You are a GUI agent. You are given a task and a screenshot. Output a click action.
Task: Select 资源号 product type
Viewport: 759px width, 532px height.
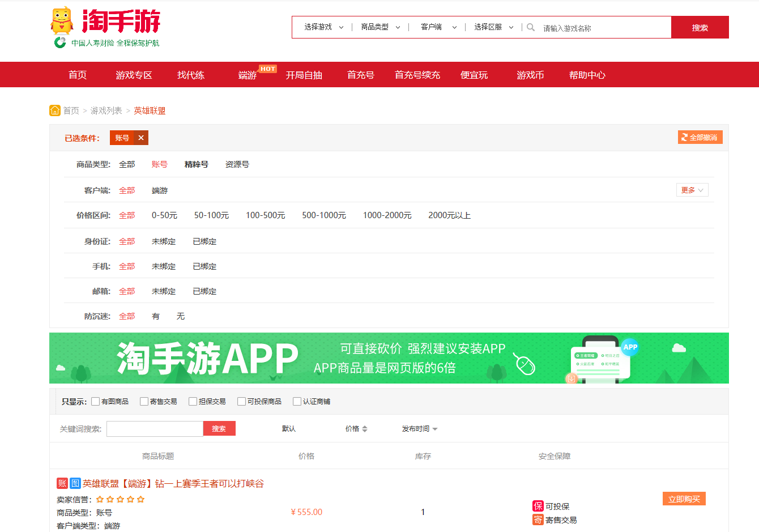pyautogui.click(x=237, y=164)
